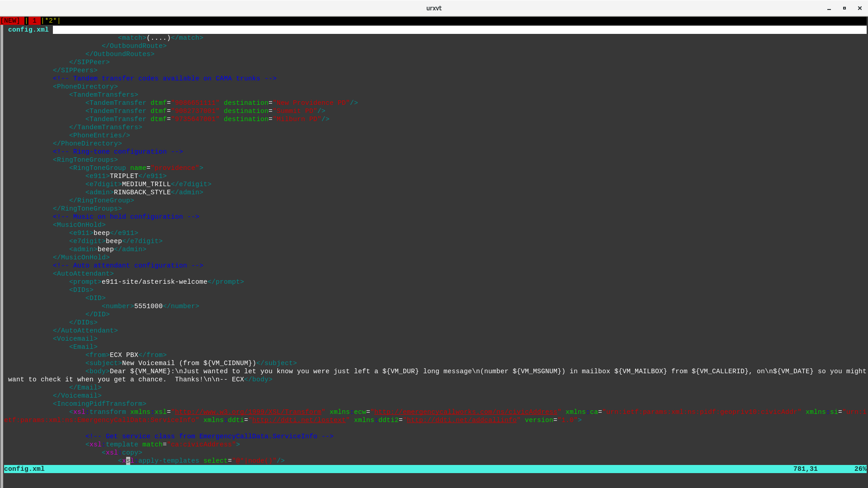Click the xsl:template match line
The image size is (868, 488).
pos(163,445)
